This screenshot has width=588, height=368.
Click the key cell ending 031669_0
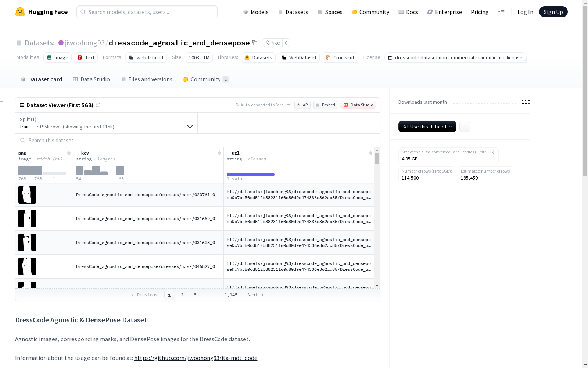[x=148, y=219]
